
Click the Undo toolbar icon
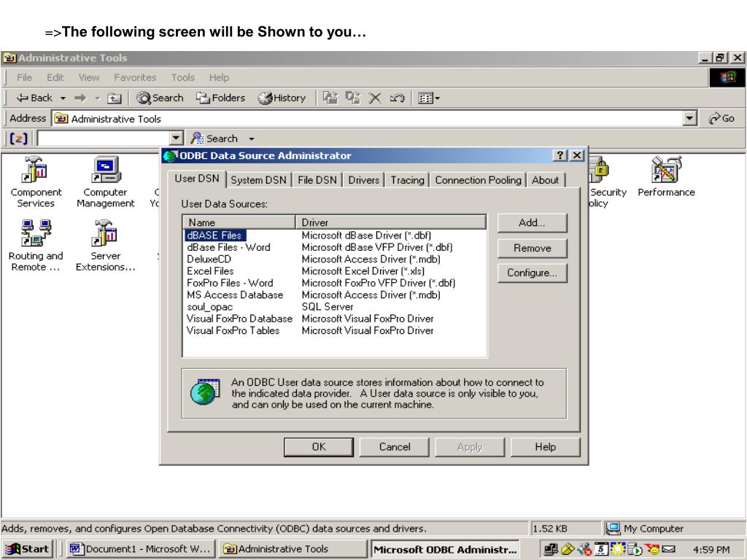click(x=397, y=98)
